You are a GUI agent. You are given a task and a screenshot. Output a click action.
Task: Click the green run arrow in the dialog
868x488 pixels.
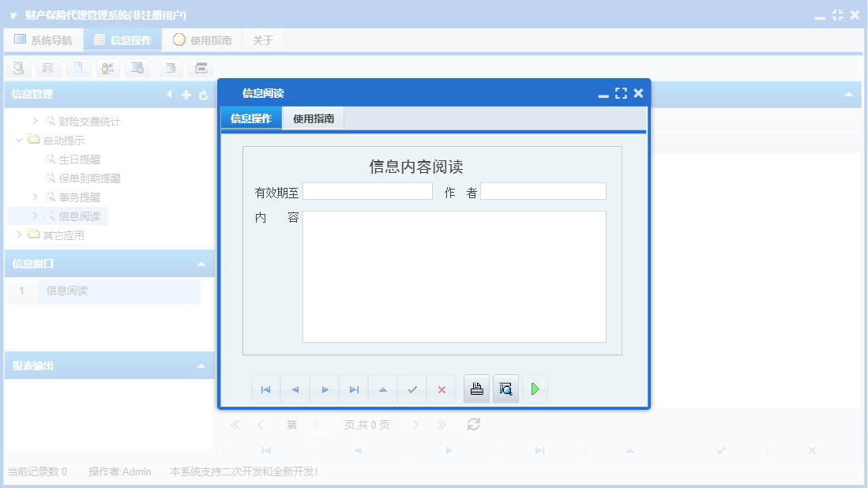coord(535,389)
